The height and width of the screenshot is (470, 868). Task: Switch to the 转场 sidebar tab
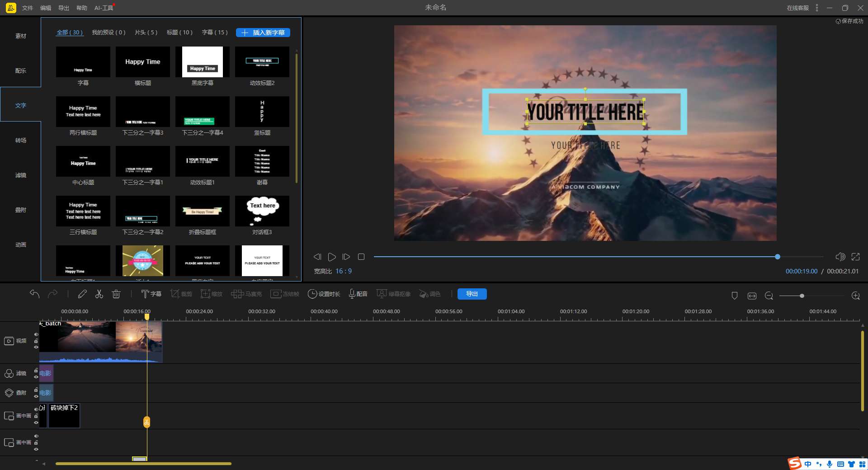(x=21, y=141)
